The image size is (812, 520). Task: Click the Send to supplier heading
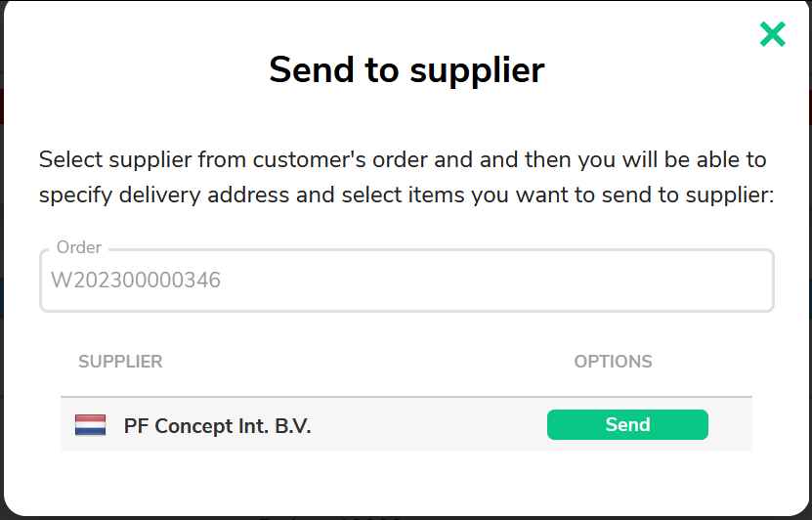tap(406, 70)
